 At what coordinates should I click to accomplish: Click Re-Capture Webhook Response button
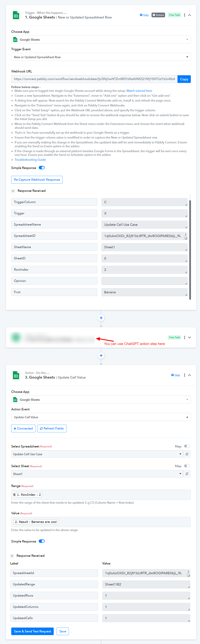click(x=37, y=180)
